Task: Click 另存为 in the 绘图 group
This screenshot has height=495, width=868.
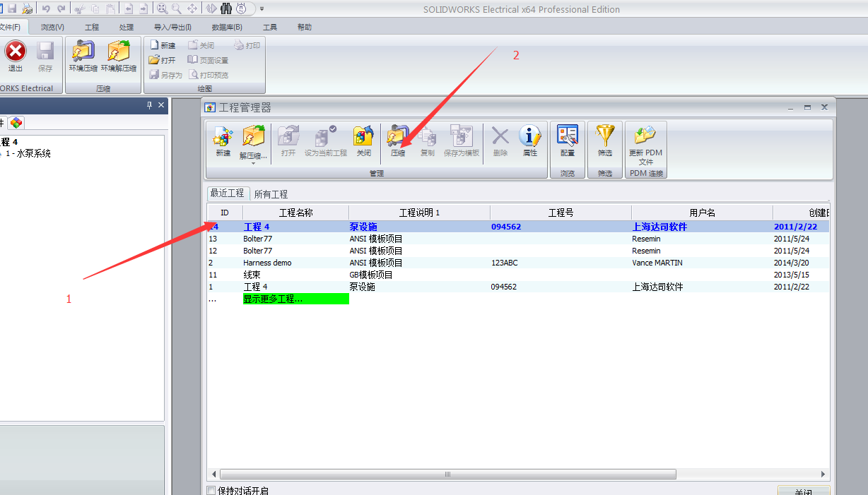Action: pos(165,75)
